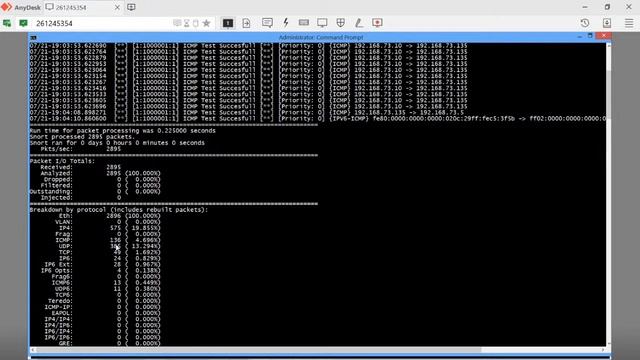Click the 'IP6 Opts:' protocol row

click(x=100, y=271)
